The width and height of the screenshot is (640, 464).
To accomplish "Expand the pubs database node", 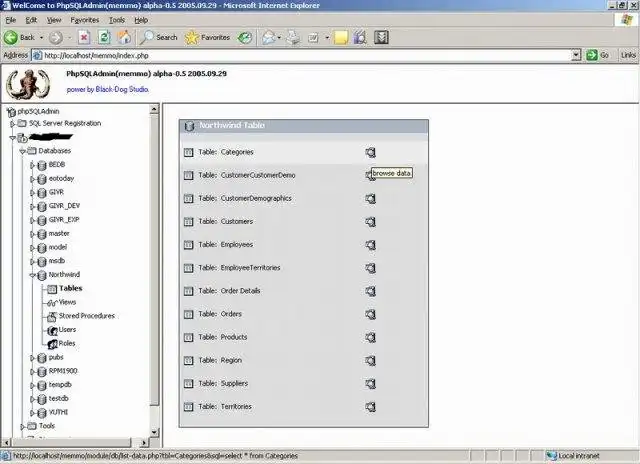I will (x=32, y=358).
